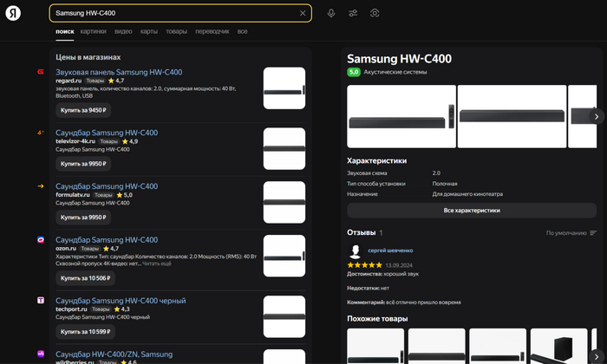
Task: Switch to 'картинки' tab
Action: coord(94,31)
